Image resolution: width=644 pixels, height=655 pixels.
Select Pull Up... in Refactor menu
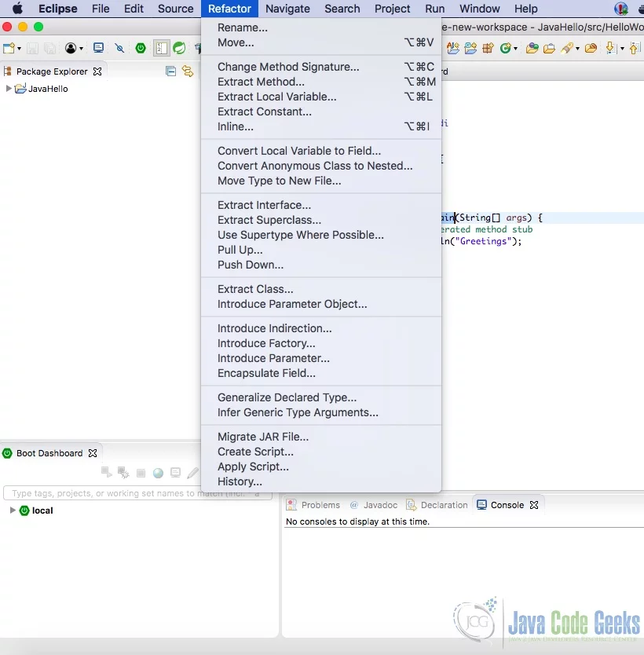point(321,250)
